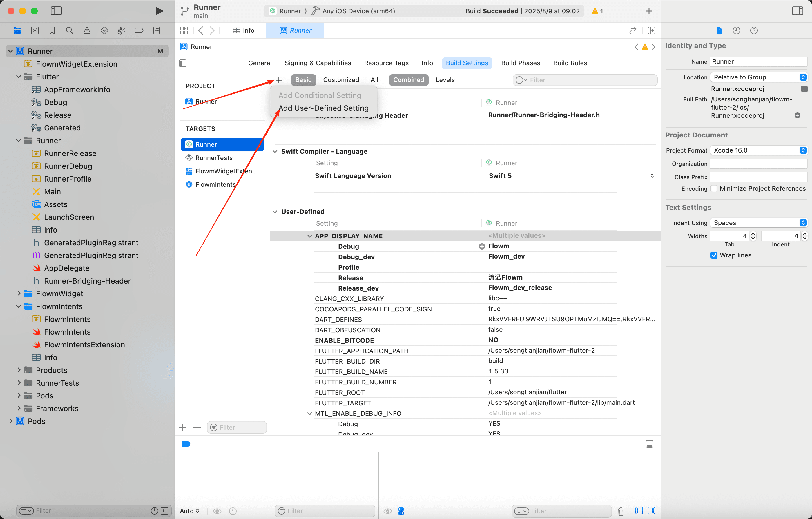Image resolution: width=812 pixels, height=519 pixels.
Task: Expand the FlowmWidget folder
Action: [x=19, y=293]
